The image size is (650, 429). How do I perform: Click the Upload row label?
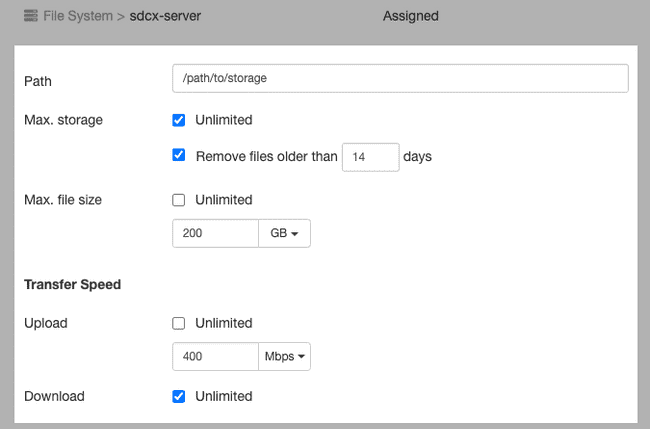coord(45,323)
